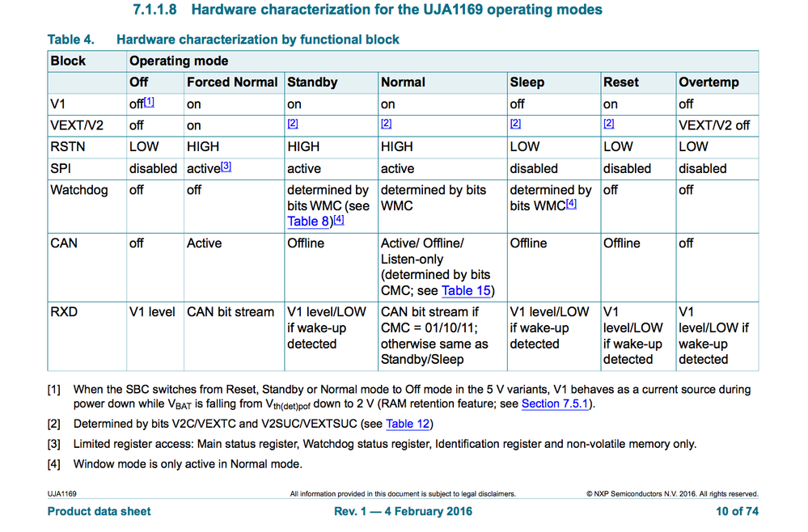Click footnote [4] in Watchdog Sleep cell
808x532 pixels.
[x=571, y=204]
